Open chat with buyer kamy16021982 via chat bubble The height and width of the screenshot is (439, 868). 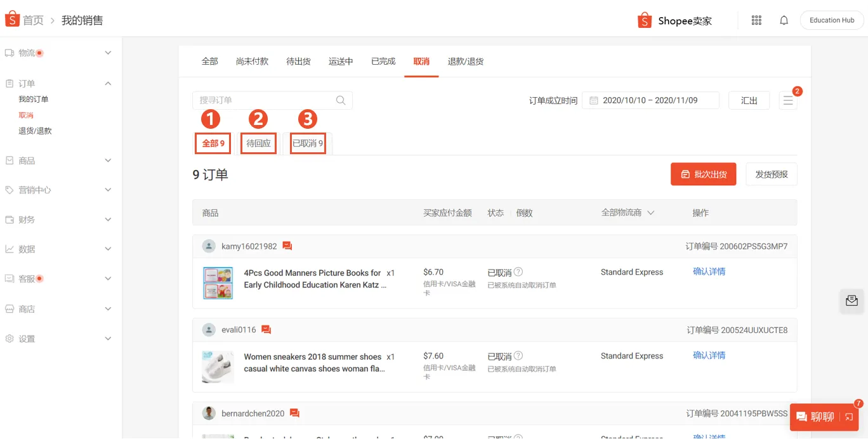(x=287, y=246)
